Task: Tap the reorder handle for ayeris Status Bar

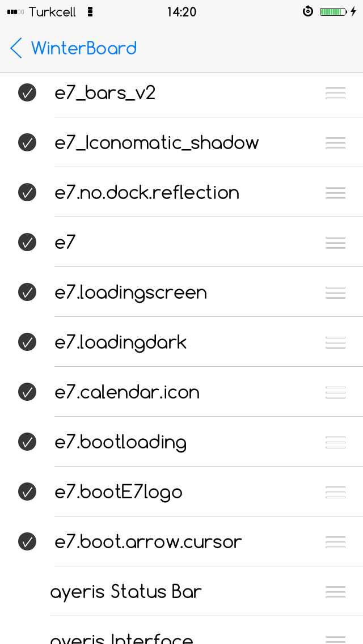Action: (335, 592)
